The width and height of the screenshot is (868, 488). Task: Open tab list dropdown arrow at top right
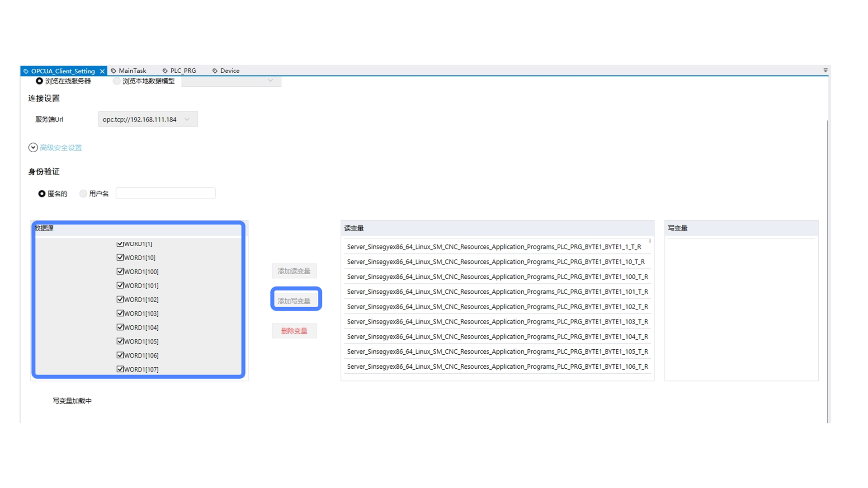(825, 70)
